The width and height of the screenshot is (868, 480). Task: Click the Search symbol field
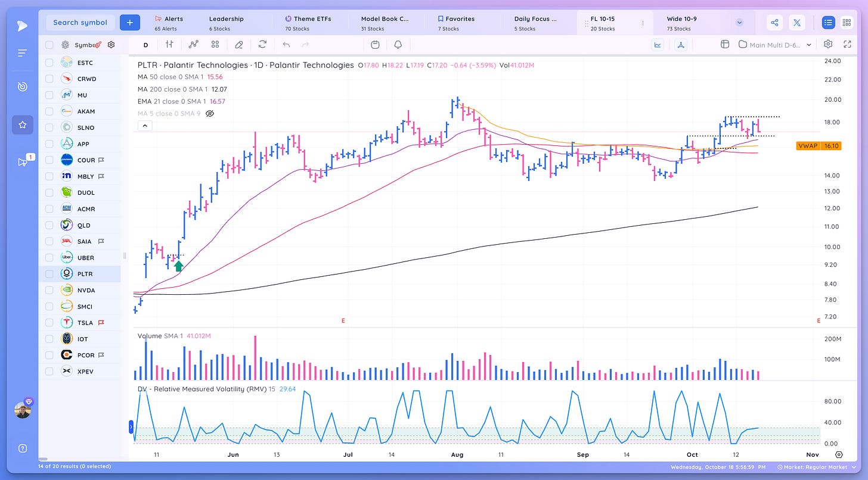pyautogui.click(x=80, y=23)
